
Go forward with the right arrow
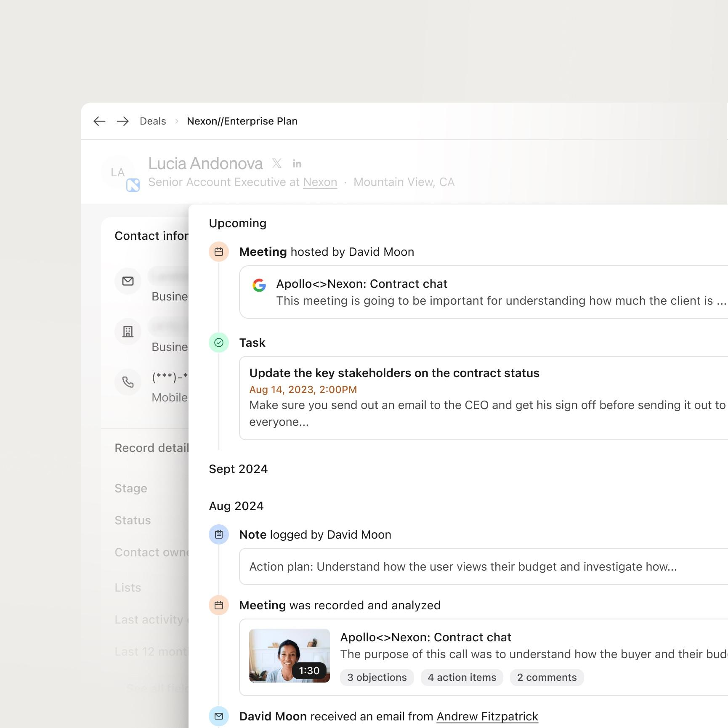(123, 121)
